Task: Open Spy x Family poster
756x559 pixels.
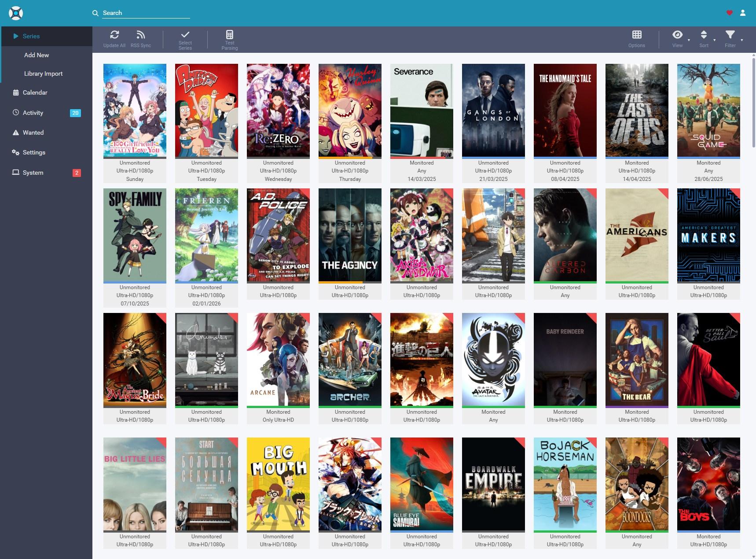Action: click(135, 235)
